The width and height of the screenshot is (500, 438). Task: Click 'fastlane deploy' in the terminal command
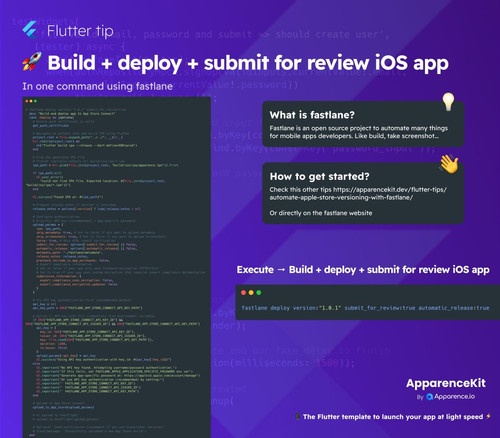tap(266, 308)
